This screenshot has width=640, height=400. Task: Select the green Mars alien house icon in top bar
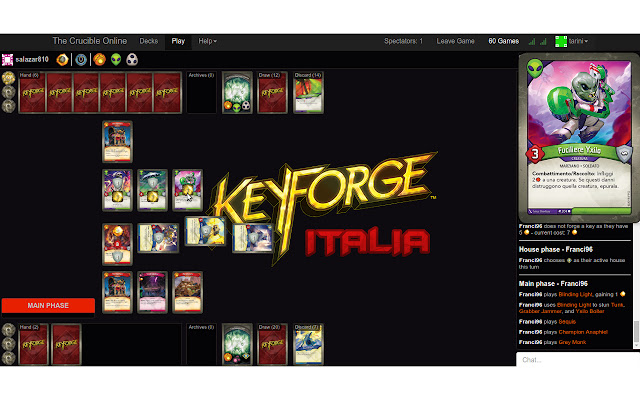(116, 60)
